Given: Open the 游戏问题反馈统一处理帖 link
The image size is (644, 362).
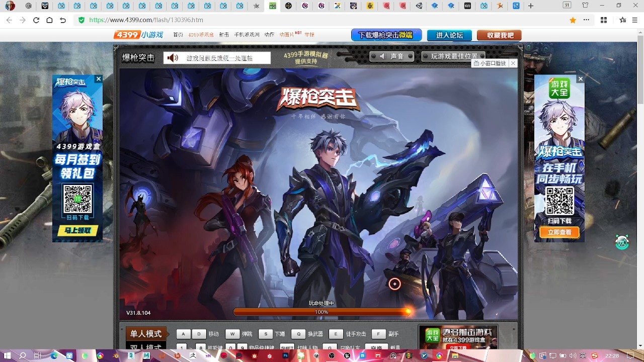Looking at the screenshot, I should point(219,58).
